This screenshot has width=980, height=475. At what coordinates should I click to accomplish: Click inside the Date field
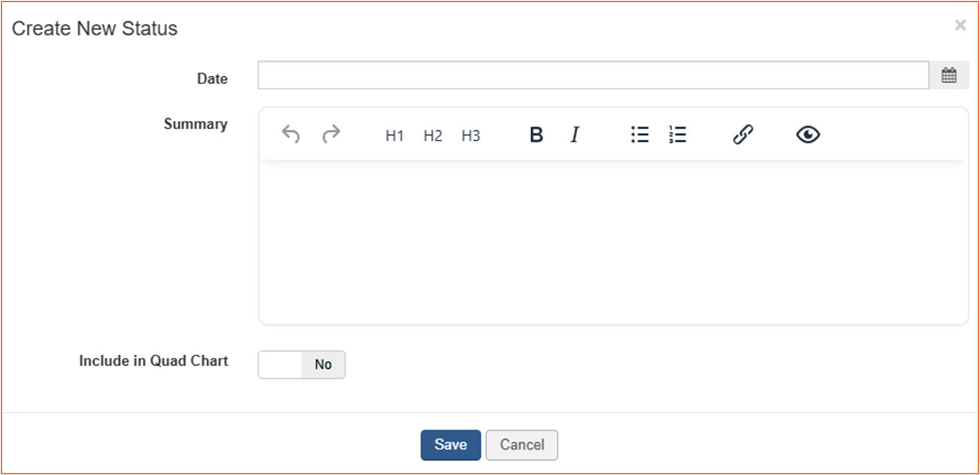[x=594, y=75]
